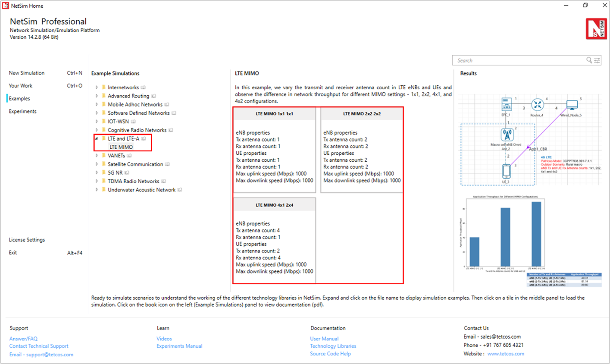The width and height of the screenshot is (610, 364).
Task: Collapse the LTE and LTE-A folder
Action: tap(97, 139)
